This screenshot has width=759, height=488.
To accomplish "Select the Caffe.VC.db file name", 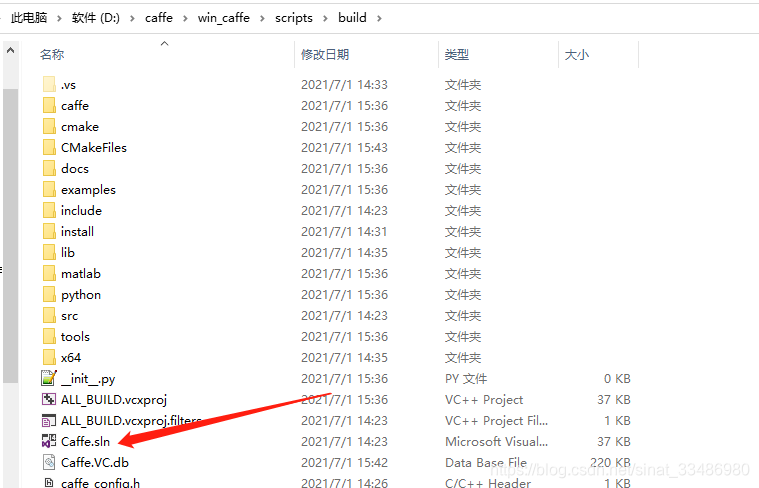I will pyautogui.click(x=95, y=462).
